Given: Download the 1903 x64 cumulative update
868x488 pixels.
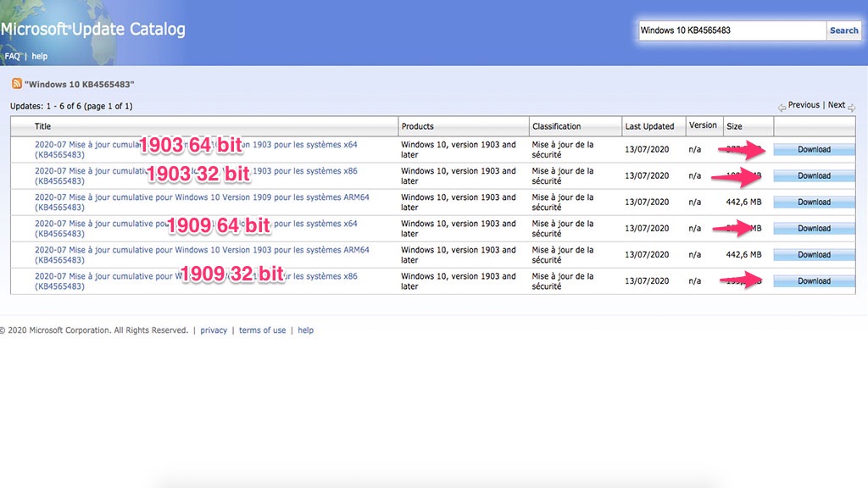Looking at the screenshot, I should coord(814,149).
